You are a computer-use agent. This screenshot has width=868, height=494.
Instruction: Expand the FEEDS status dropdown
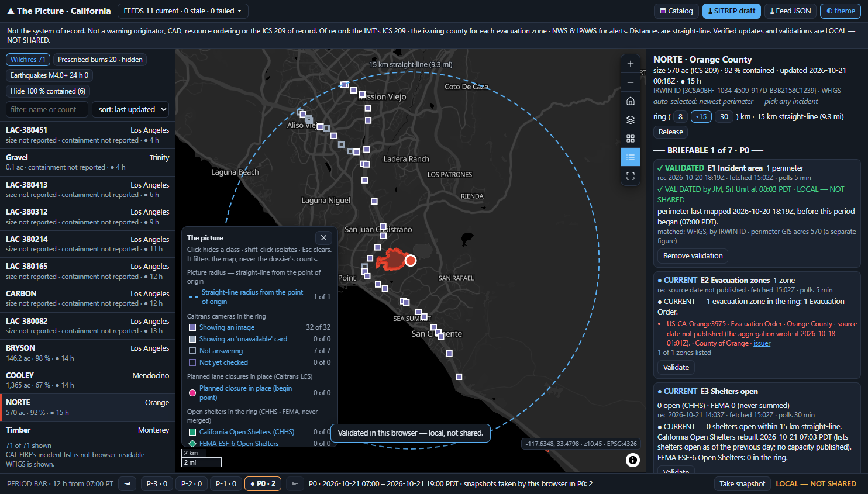click(182, 11)
